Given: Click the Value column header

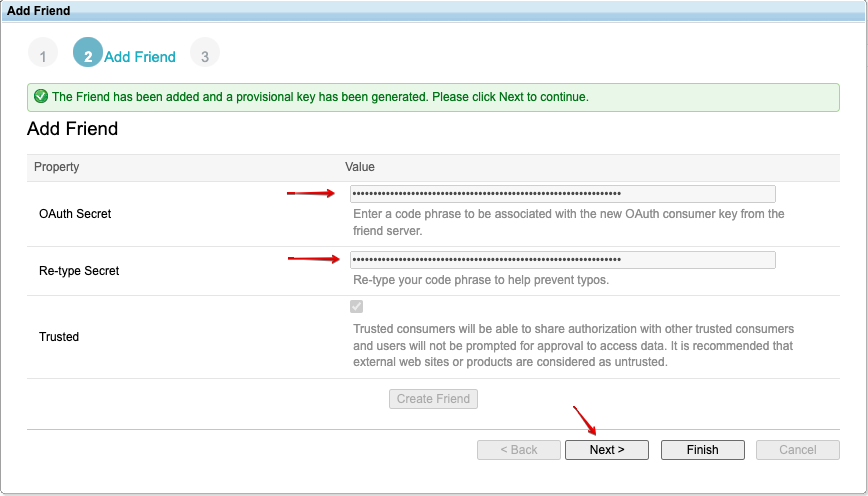Looking at the screenshot, I should click(x=360, y=167).
